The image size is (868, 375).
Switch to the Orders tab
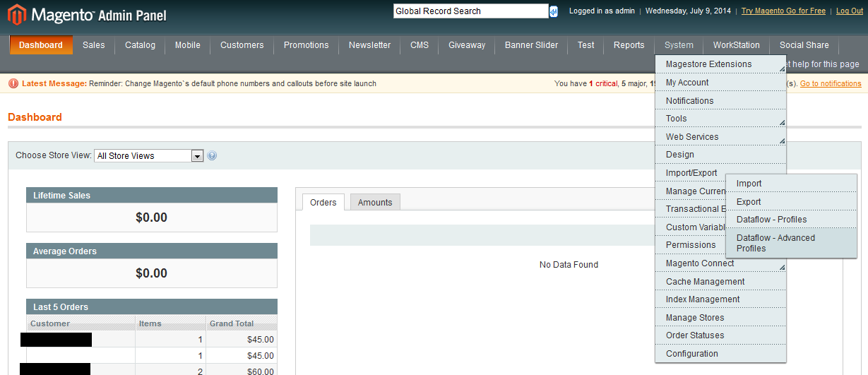click(x=323, y=203)
